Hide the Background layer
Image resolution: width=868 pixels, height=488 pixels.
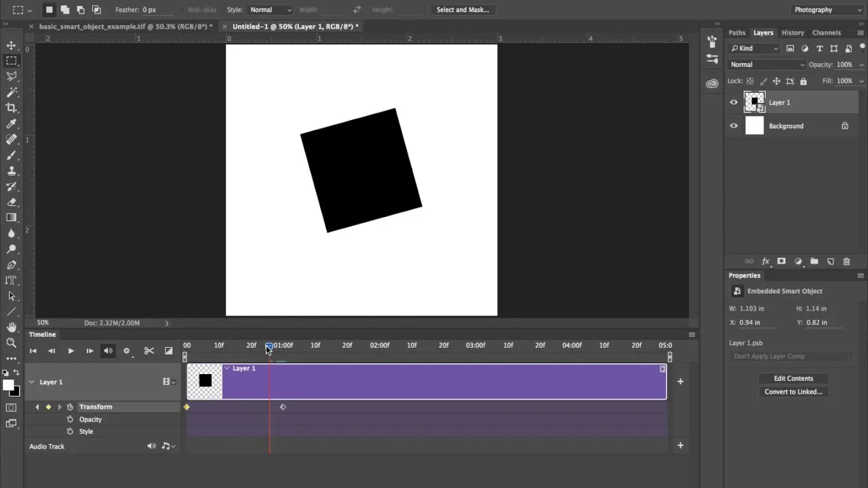coord(733,125)
